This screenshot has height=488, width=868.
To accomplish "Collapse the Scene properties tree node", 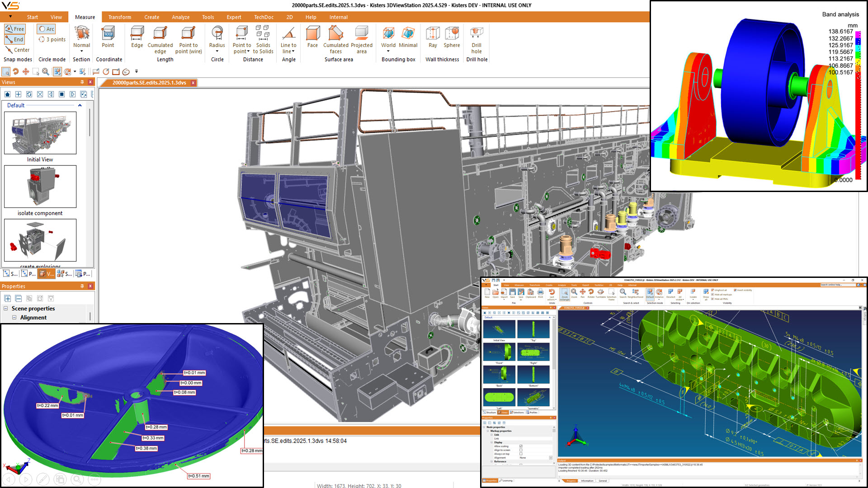I will coord(6,308).
